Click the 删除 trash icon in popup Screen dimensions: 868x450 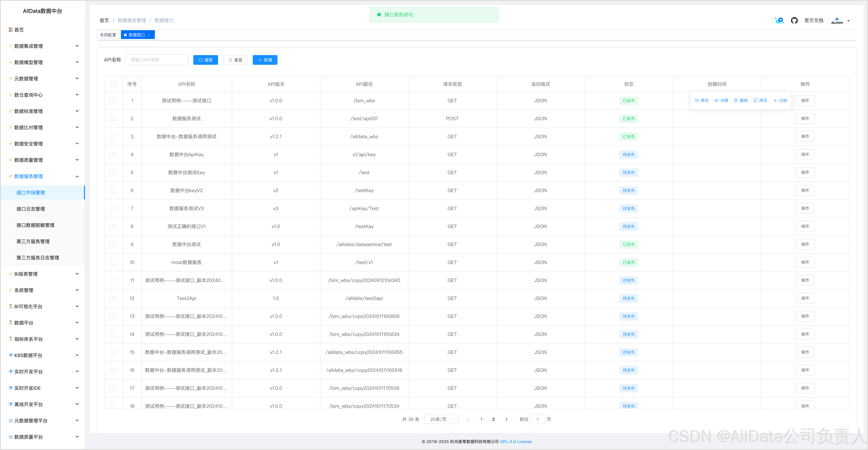736,100
